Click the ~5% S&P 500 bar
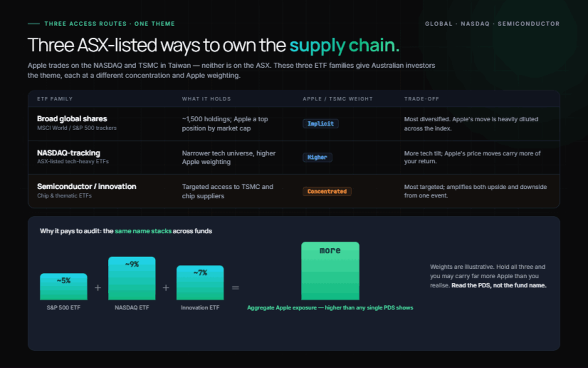Image resolution: width=588 pixels, height=368 pixels. (x=64, y=287)
